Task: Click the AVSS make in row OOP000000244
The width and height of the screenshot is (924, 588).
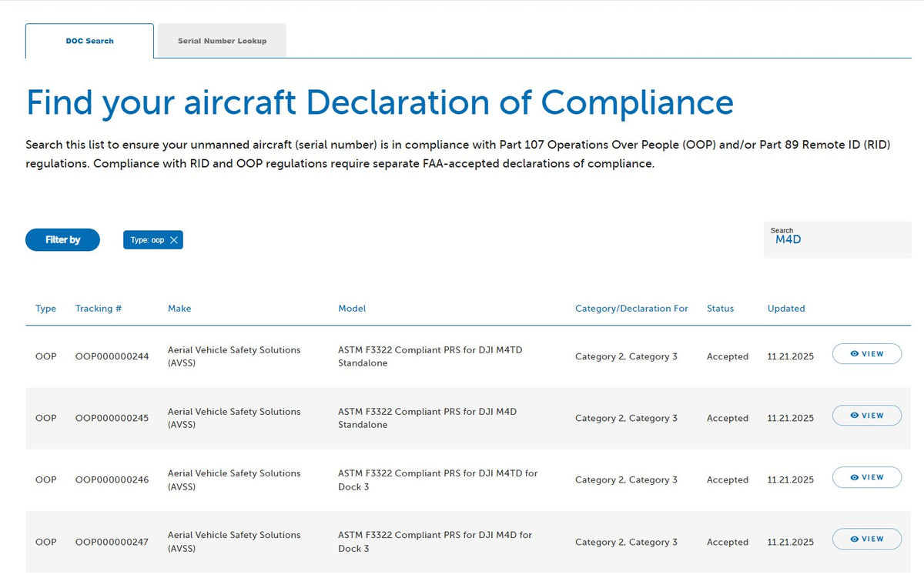Action: [234, 356]
